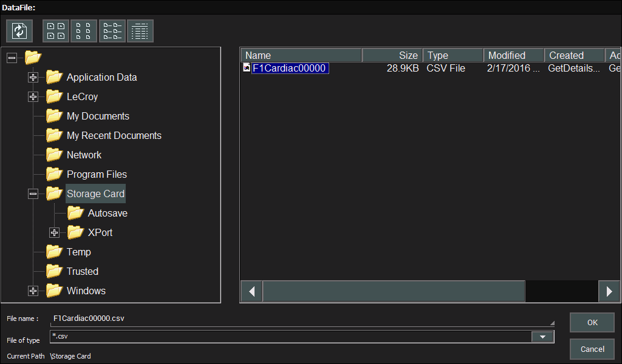Expand the XPort folder node
This screenshot has width=622, height=364.
(x=55, y=232)
